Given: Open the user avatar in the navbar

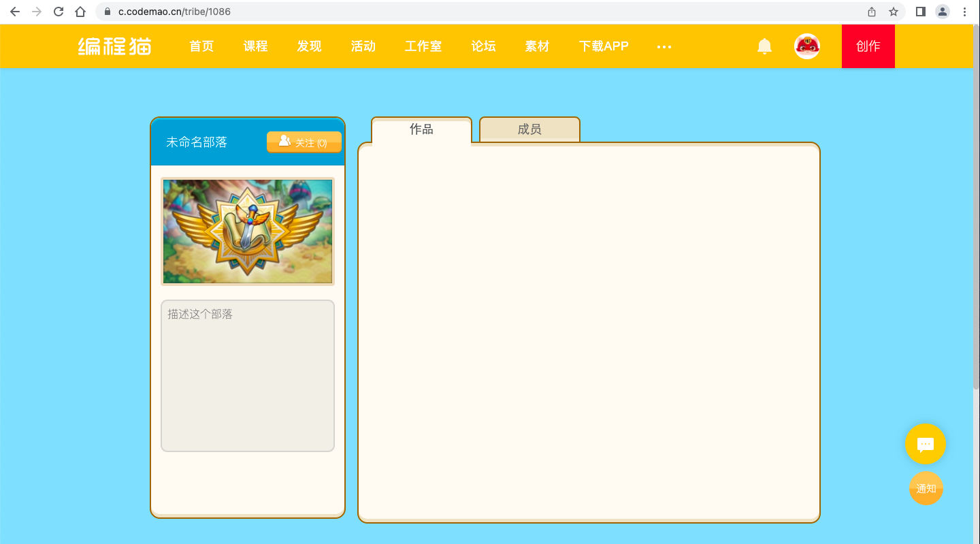Looking at the screenshot, I should point(807,46).
